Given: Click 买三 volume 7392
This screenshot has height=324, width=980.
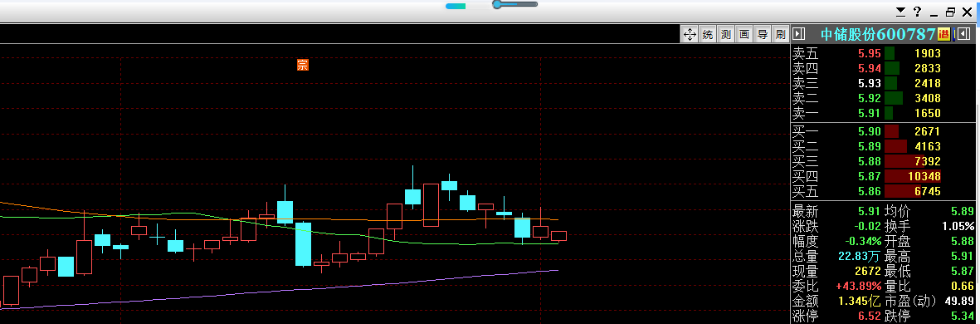Looking at the screenshot, I should pyautogui.click(x=928, y=161).
